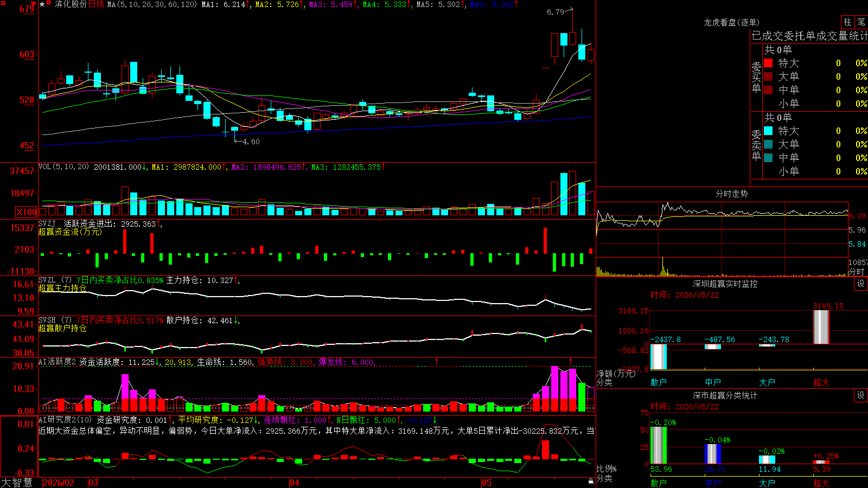Click the 深市超赢分类统计 panel title
The height and width of the screenshot is (488, 868).
click(725, 396)
